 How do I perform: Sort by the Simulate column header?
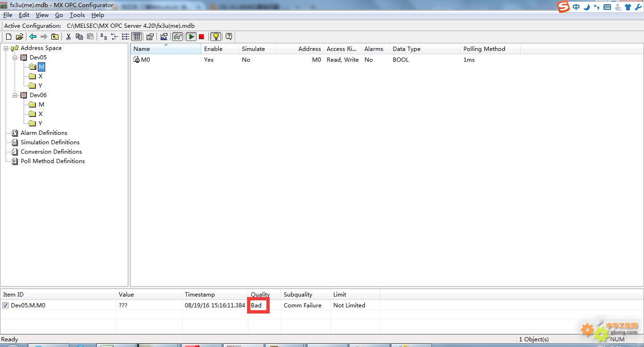pyautogui.click(x=257, y=49)
